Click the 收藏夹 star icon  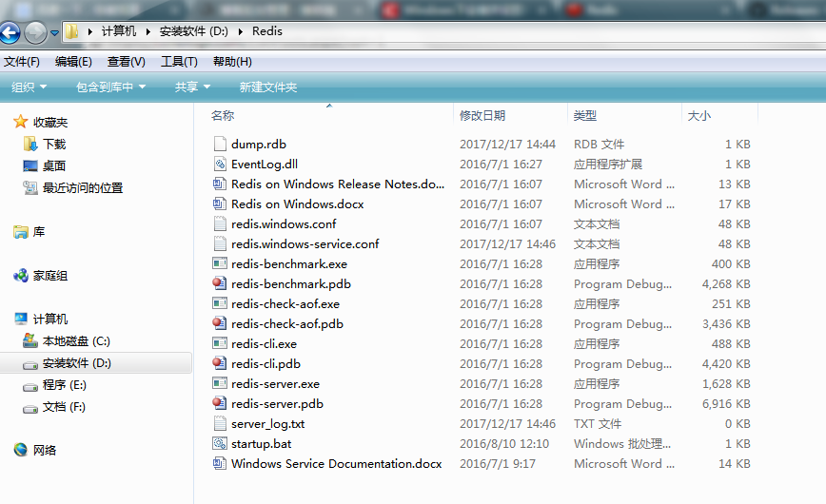click(21, 122)
